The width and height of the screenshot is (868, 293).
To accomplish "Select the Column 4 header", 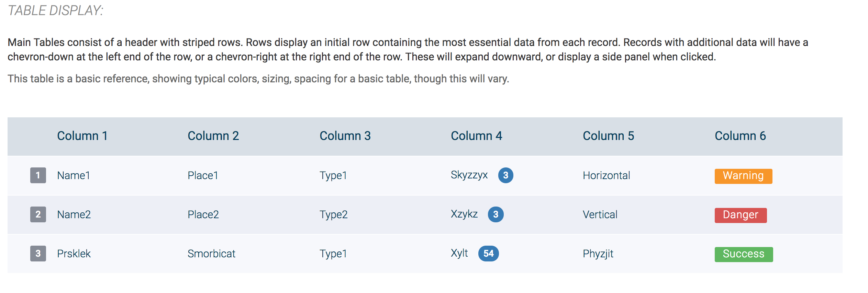I will (x=476, y=136).
